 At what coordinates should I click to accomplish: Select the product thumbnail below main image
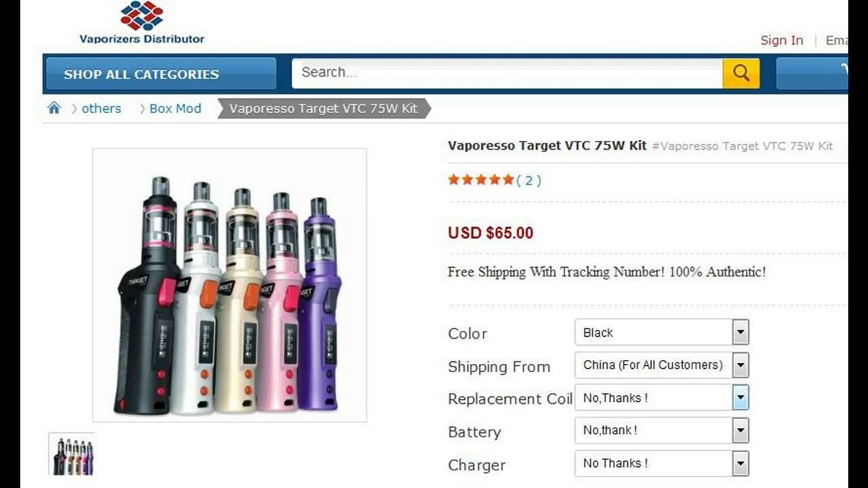tap(72, 453)
